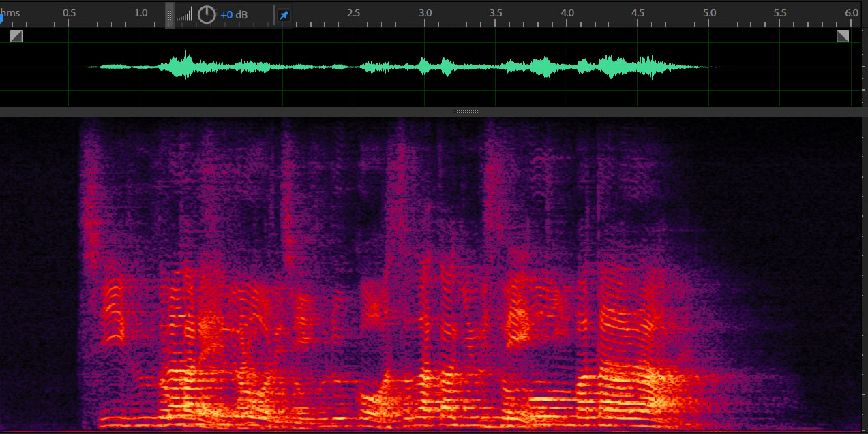868x434 pixels.
Task: Click the 5.5 mark on time ruler
Action: click(780, 14)
